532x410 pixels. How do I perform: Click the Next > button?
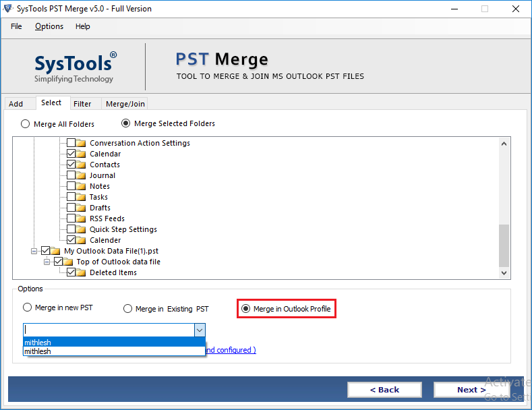[471, 390]
